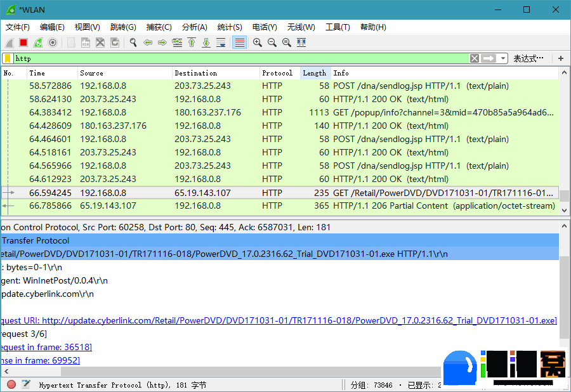The width and height of the screenshot is (571, 392).
Task: Open display filter history dropdown
Action: coord(503,58)
